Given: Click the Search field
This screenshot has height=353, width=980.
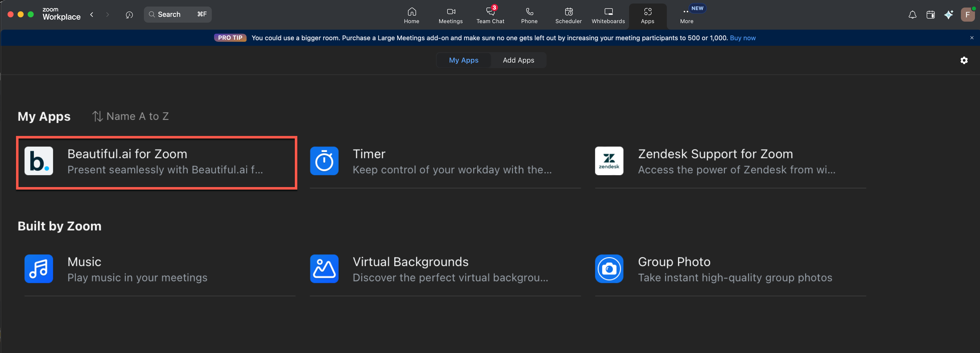Looking at the screenshot, I should [178, 14].
